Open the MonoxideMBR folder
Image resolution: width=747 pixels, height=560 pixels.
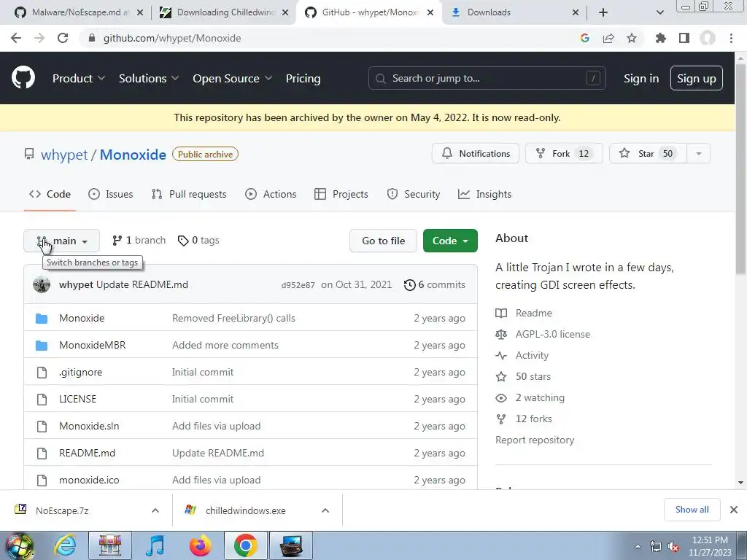tap(93, 345)
